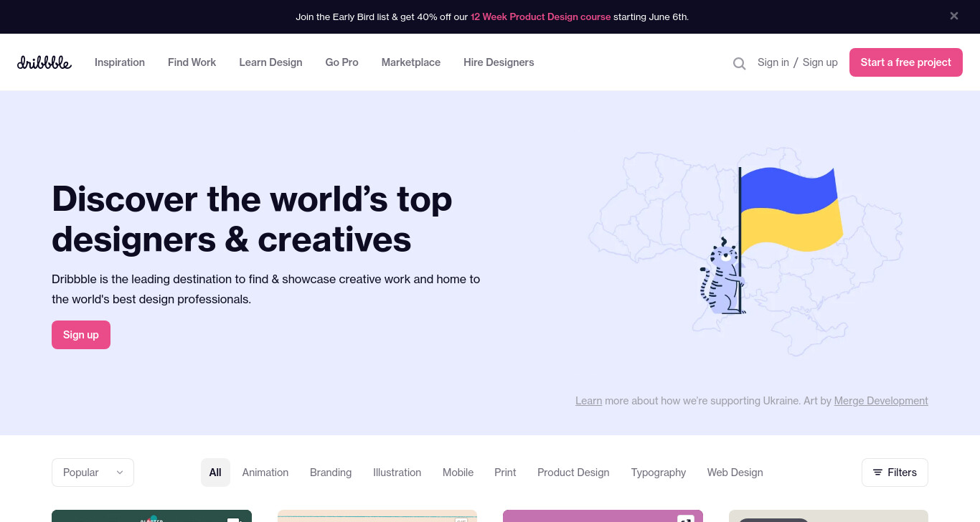Select the All category tab

point(215,473)
